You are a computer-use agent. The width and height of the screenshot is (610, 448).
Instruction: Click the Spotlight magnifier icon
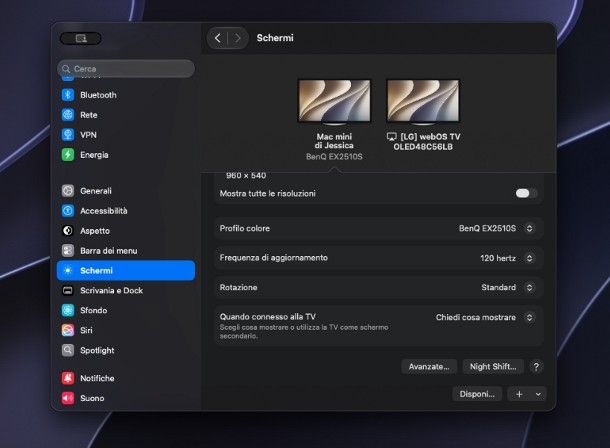pyautogui.click(x=68, y=350)
